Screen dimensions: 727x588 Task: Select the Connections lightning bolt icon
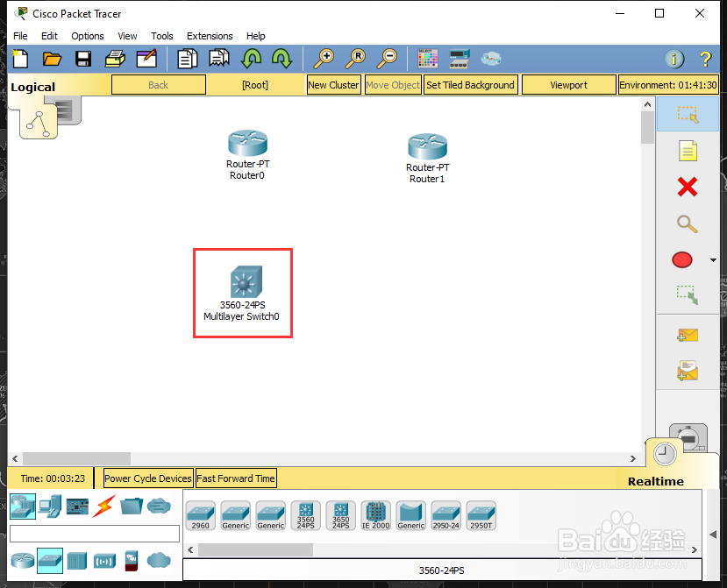[x=103, y=506]
